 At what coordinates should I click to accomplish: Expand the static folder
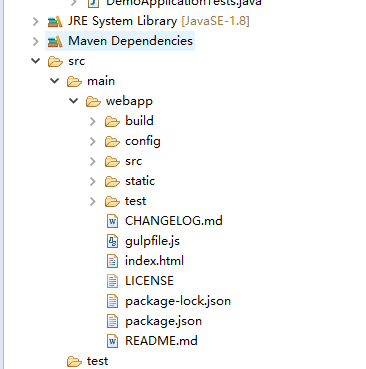(93, 181)
